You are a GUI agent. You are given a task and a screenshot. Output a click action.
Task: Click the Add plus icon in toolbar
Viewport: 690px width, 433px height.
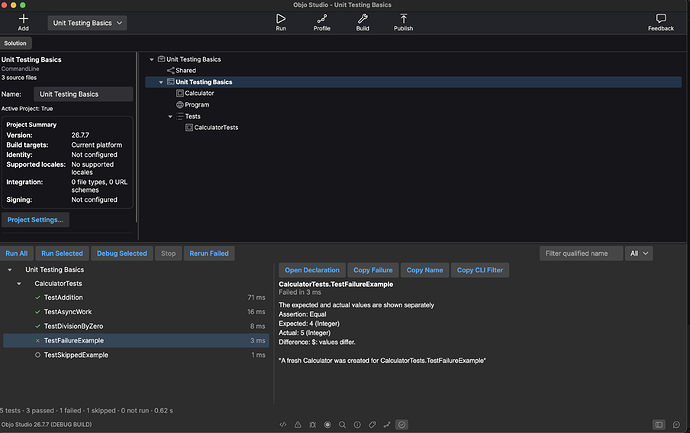coord(23,18)
